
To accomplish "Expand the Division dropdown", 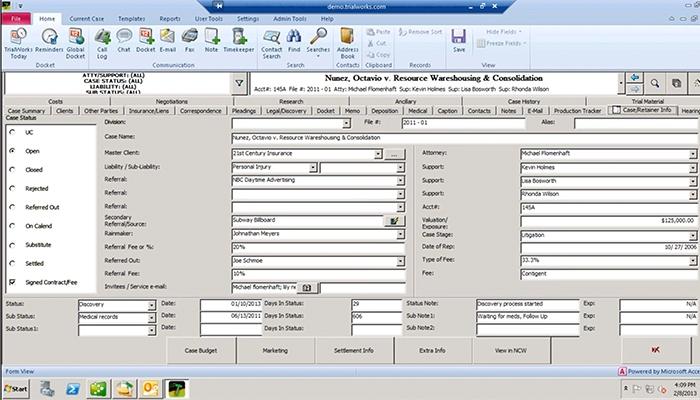I will (x=346, y=123).
